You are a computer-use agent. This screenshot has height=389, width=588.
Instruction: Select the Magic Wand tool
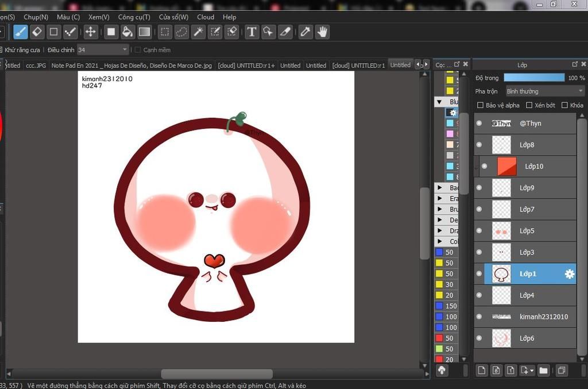198,32
